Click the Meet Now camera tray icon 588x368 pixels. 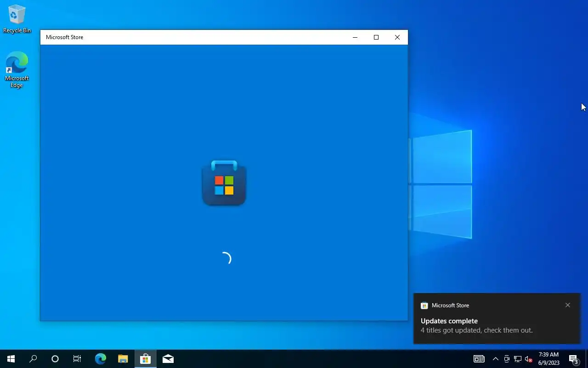pyautogui.click(x=507, y=359)
